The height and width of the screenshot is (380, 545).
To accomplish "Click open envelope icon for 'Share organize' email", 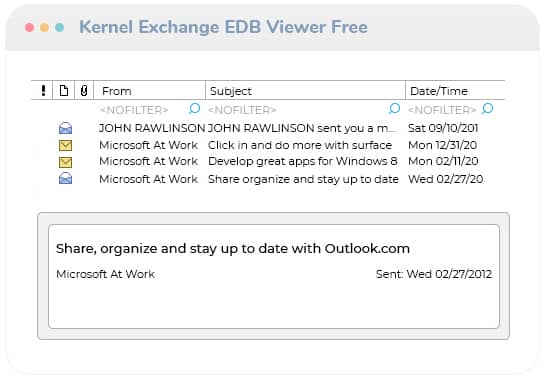I will click(x=65, y=178).
